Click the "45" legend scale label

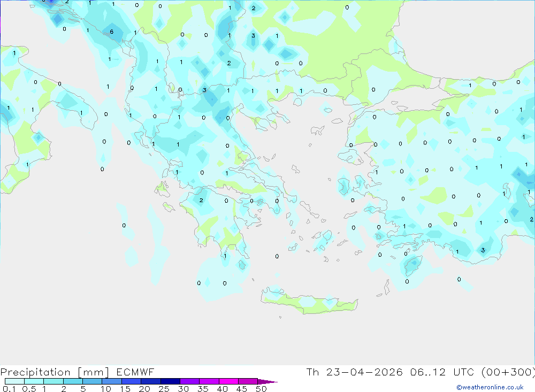point(242,389)
